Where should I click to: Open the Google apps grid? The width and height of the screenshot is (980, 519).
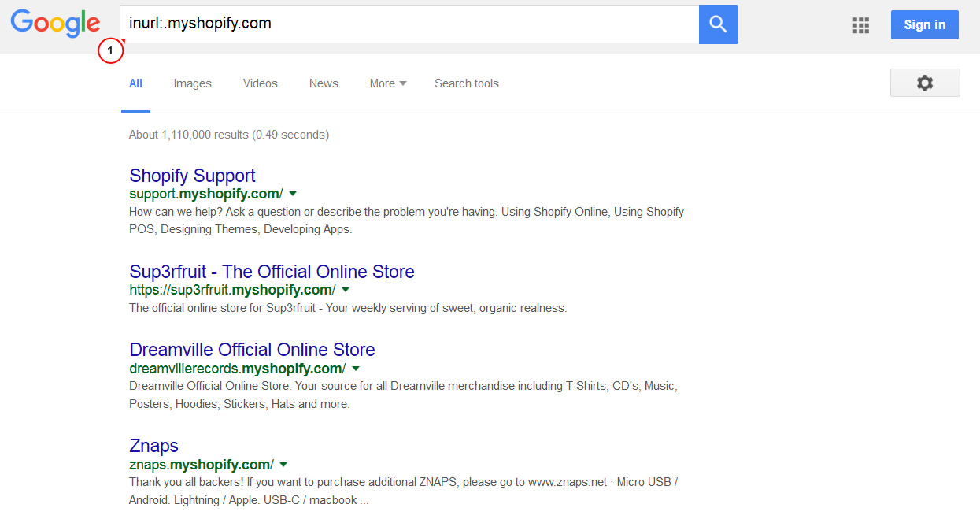(x=860, y=25)
